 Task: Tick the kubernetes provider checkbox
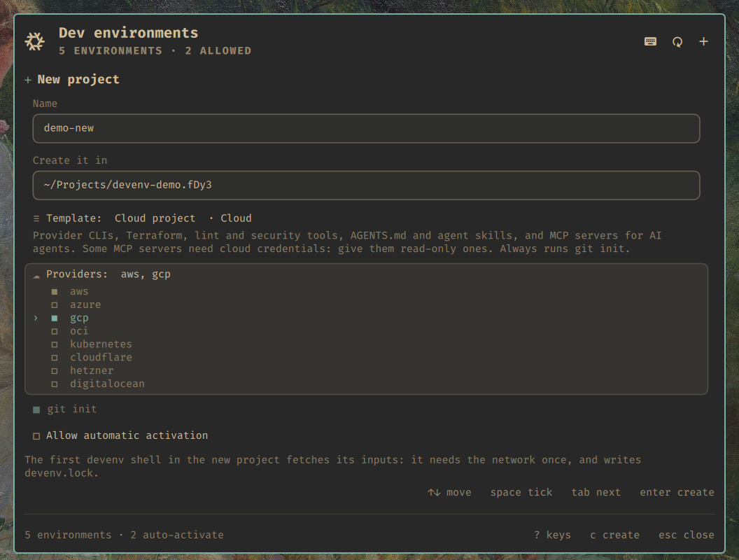point(55,344)
